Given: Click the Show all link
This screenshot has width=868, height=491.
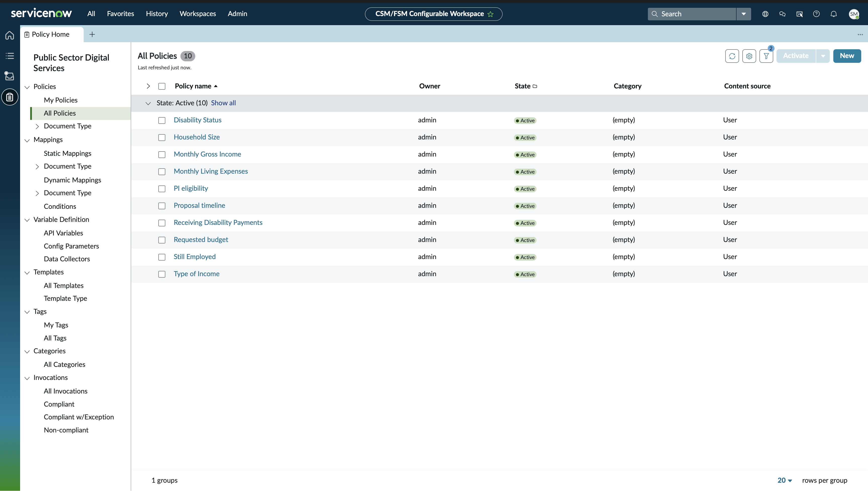Looking at the screenshot, I should [223, 103].
